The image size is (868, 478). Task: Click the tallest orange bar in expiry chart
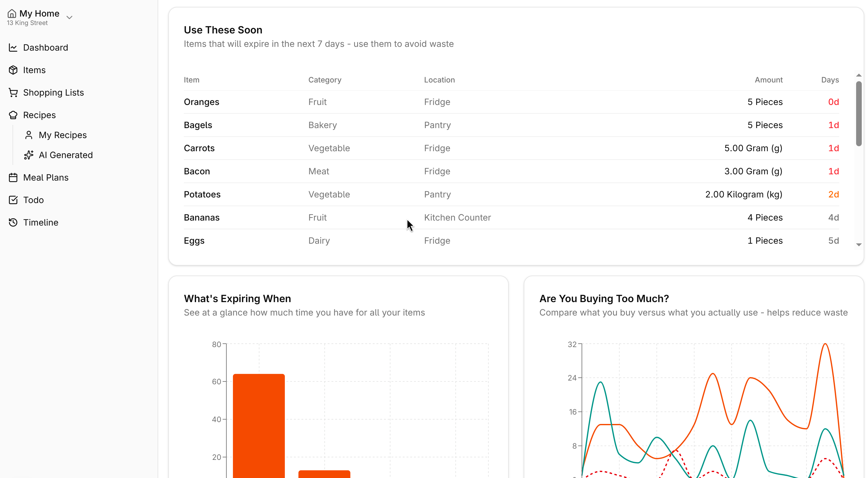tap(259, 424)
